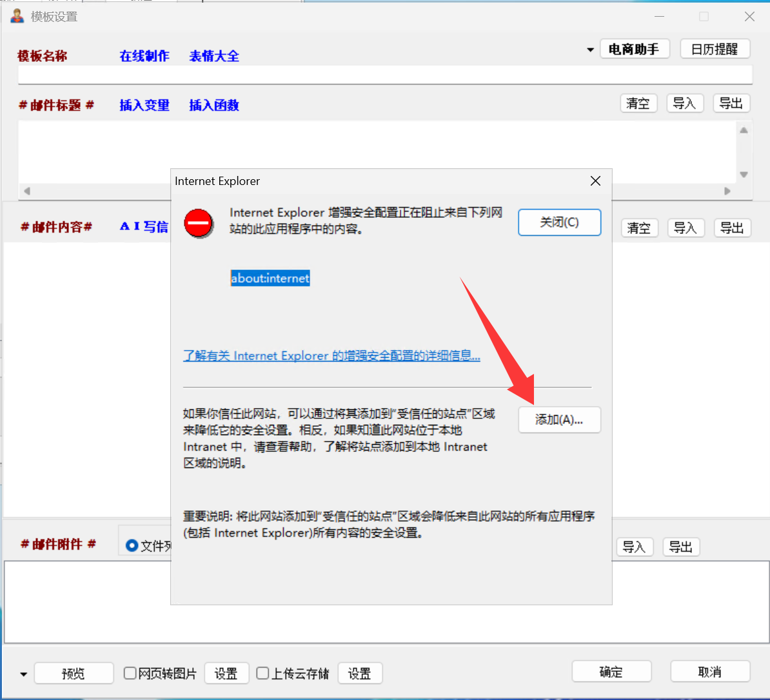Click the subject scroll left arrow
The image size is (770, 700).
tap(27, 191)
